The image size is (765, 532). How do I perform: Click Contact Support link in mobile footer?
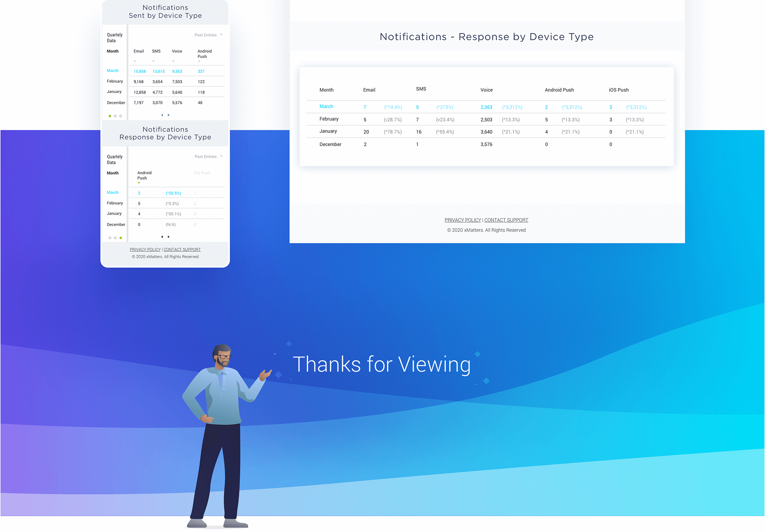pos(182,250)
